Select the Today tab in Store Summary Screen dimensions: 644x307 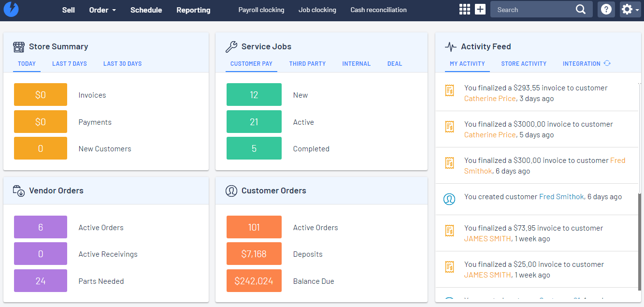click(27, 64)
